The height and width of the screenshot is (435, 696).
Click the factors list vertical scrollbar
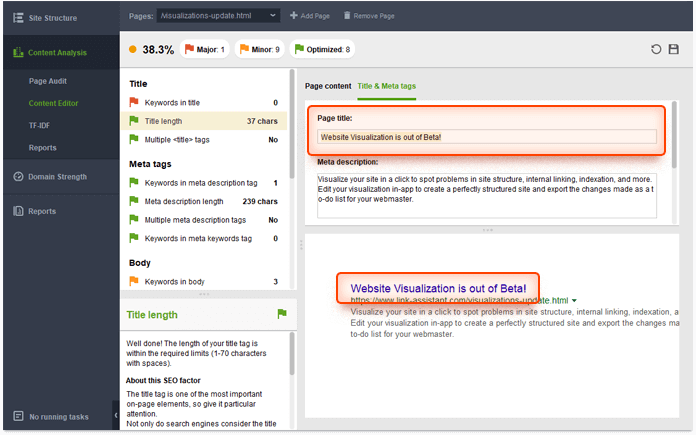292,124
